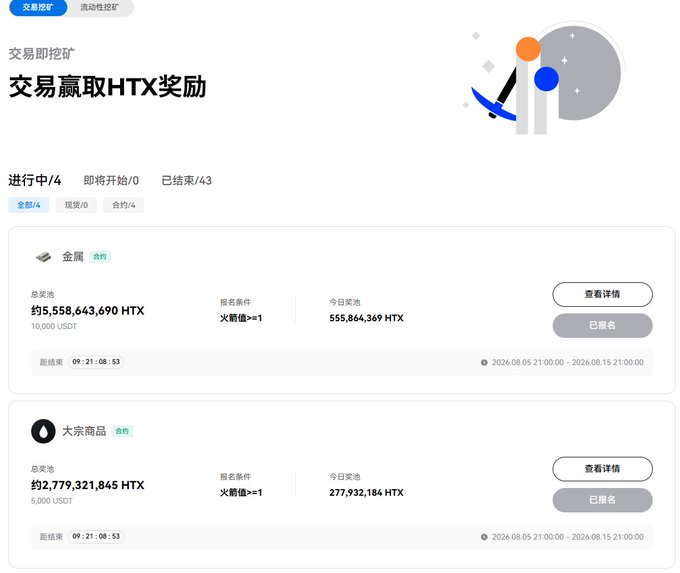Open the 进行中/4 tab

[35, 180]
